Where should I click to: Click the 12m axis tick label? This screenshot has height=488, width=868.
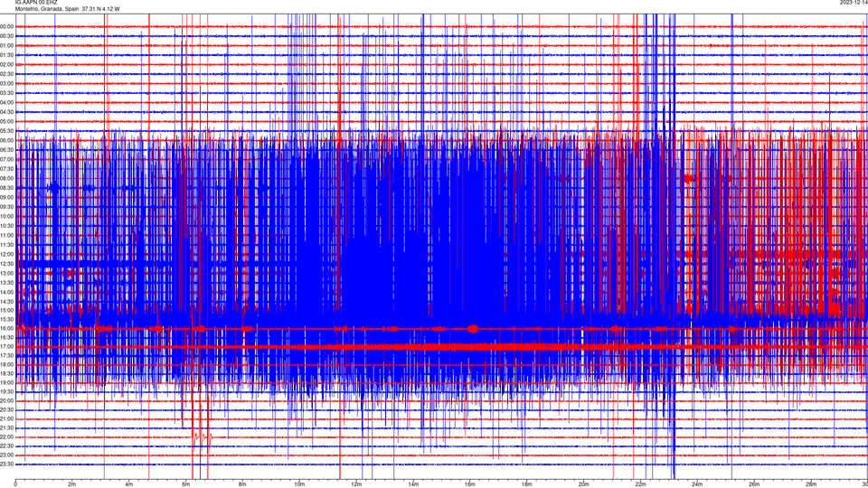click(356, 484)
